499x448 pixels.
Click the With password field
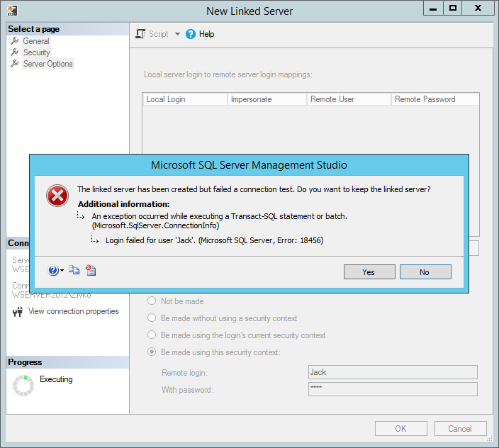(x=393, y=389)
